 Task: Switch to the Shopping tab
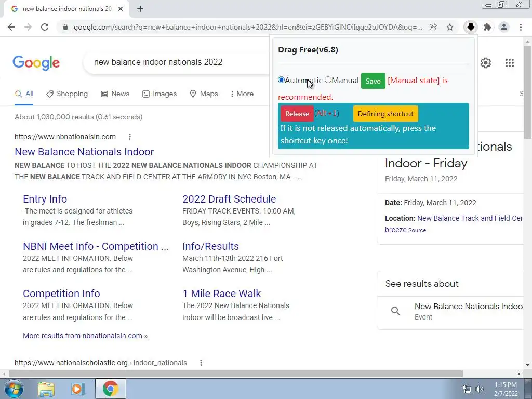67,94
